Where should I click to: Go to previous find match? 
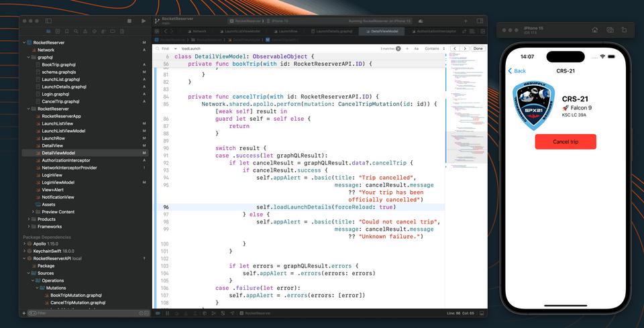(455, 48)
